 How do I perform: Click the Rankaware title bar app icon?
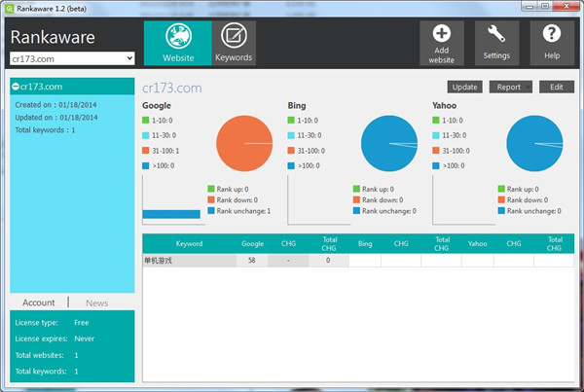[10, 8]
